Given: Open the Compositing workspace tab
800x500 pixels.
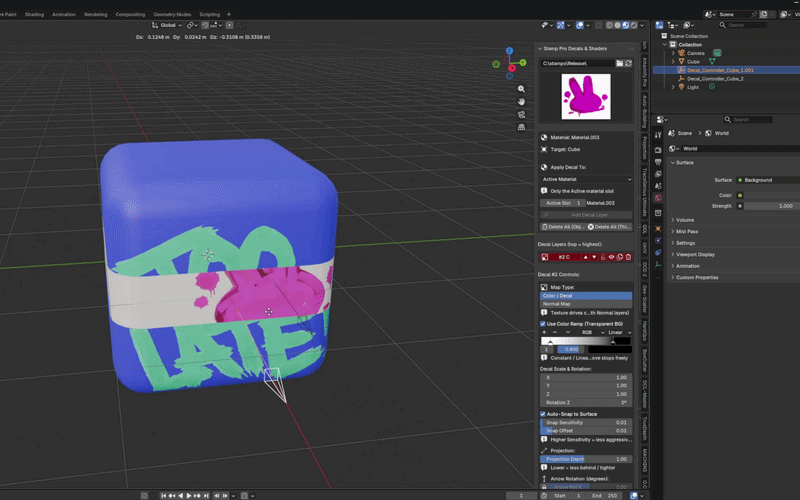Looking at the screenshot, I should point(130,14).
